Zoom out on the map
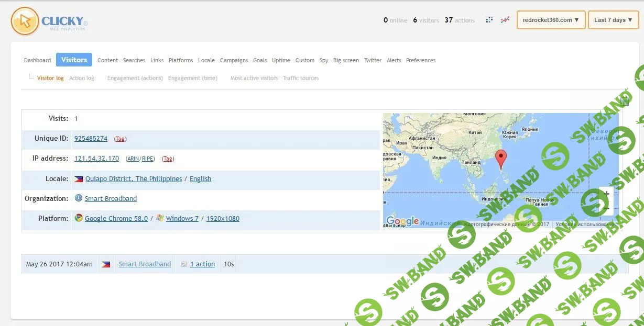Image resolution: width=644 pixels, height=326 pixels. tap(606, 208)
